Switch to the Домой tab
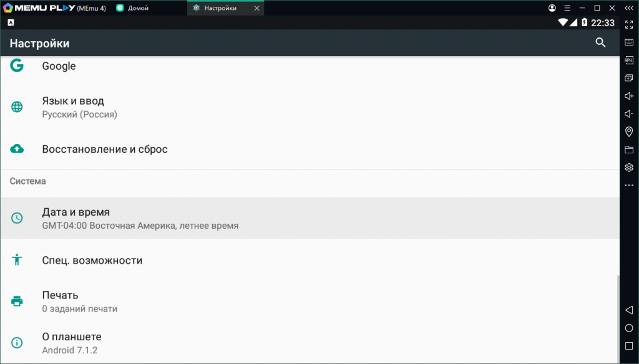Screen dimensions: 639x364 coord(132,8)
